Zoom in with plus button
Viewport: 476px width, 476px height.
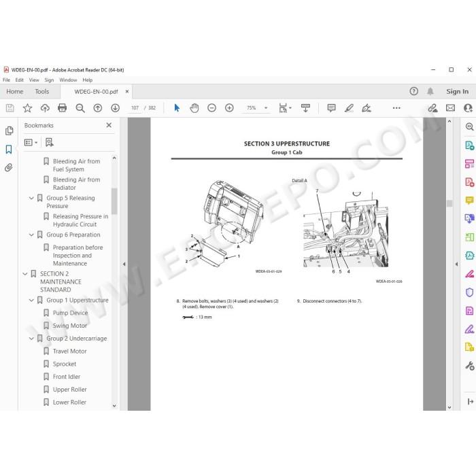[x=229, y=107]
